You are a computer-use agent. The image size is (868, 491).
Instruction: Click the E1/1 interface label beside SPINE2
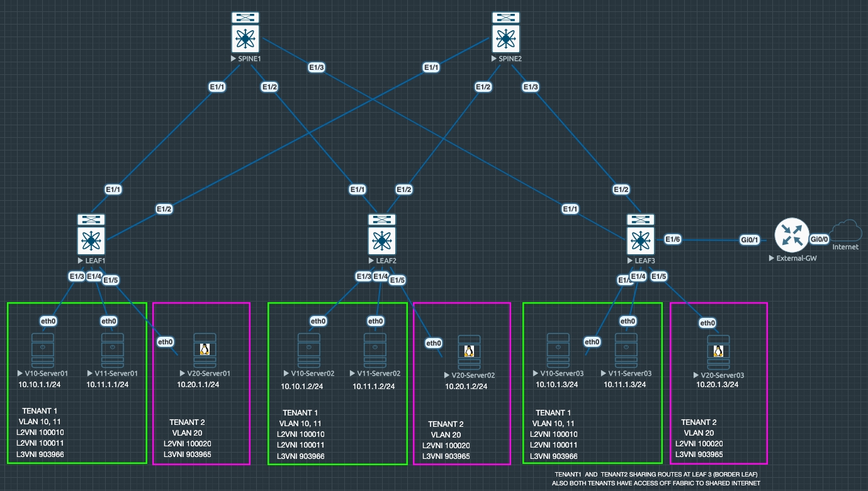pyautogui.click(x=431, y=67)
